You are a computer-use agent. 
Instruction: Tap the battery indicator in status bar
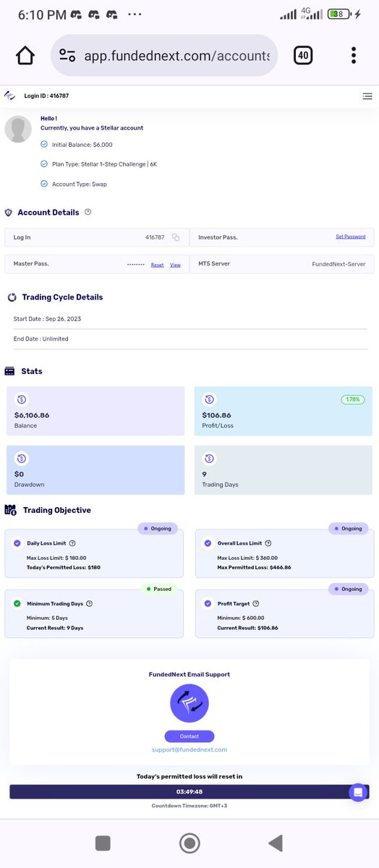[338, 14]
